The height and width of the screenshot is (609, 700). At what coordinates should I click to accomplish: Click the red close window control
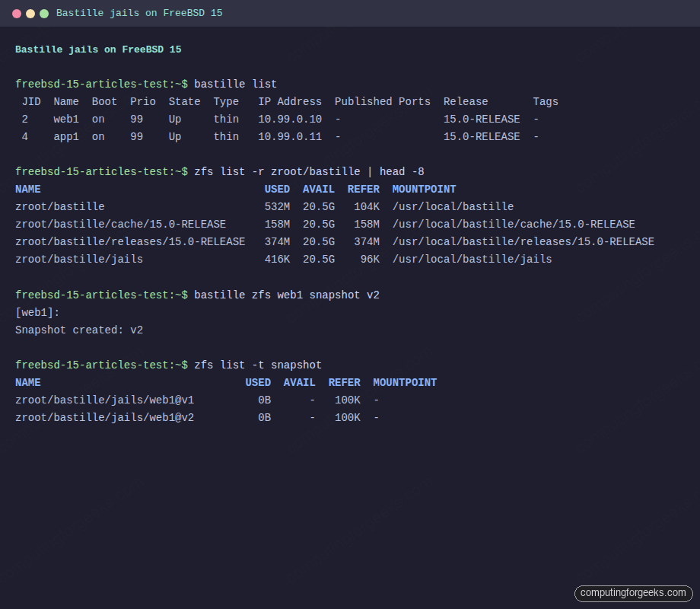click(17, 13)
